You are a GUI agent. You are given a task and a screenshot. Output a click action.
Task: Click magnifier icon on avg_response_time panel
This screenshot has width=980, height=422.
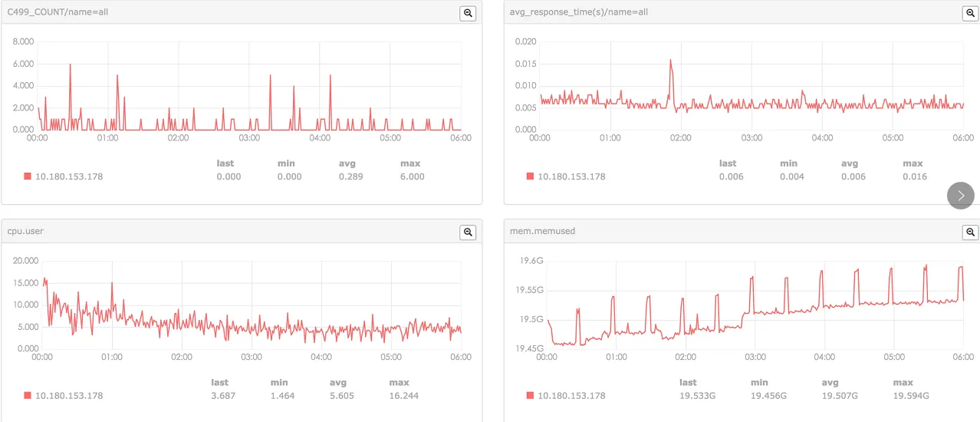(x=971, y=13)
